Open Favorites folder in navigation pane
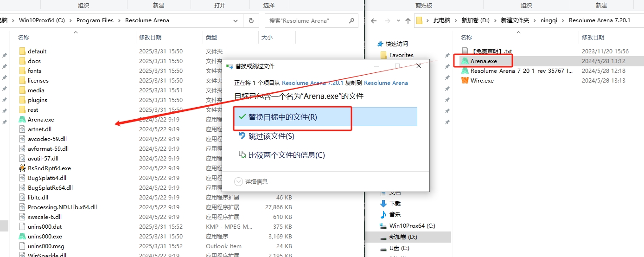644x257 pixels. (x=396, y=55)
